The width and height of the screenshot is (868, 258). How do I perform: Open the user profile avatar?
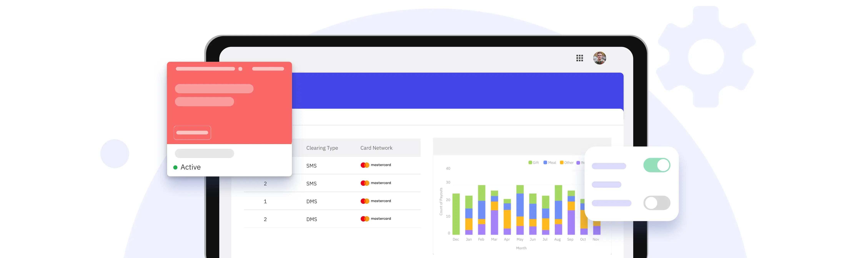(x=599, y=58)
